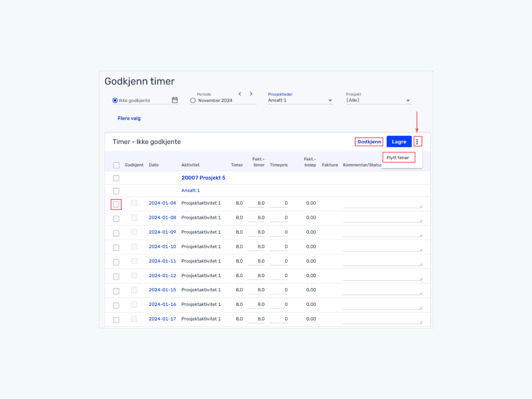532x399 pixels.
Task: Click the Godkjenn timer page title
Action: pyautogui.click(x=140, y=81)
